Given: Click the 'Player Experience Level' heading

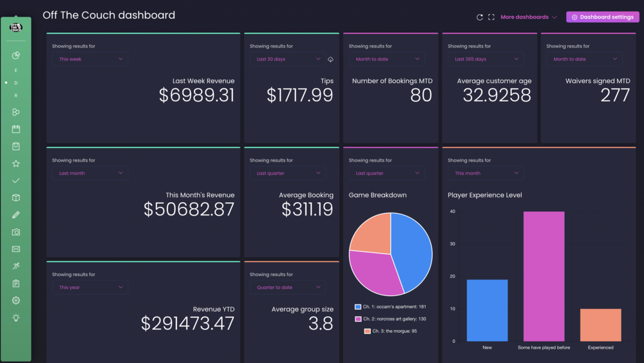Looking at the screenshot, I should point(485,195).
